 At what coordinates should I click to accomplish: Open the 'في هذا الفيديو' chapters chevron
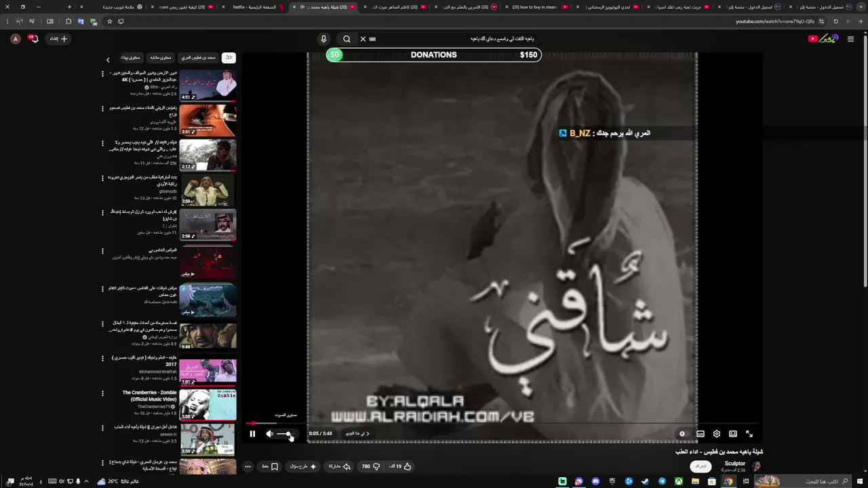(357, 434)
